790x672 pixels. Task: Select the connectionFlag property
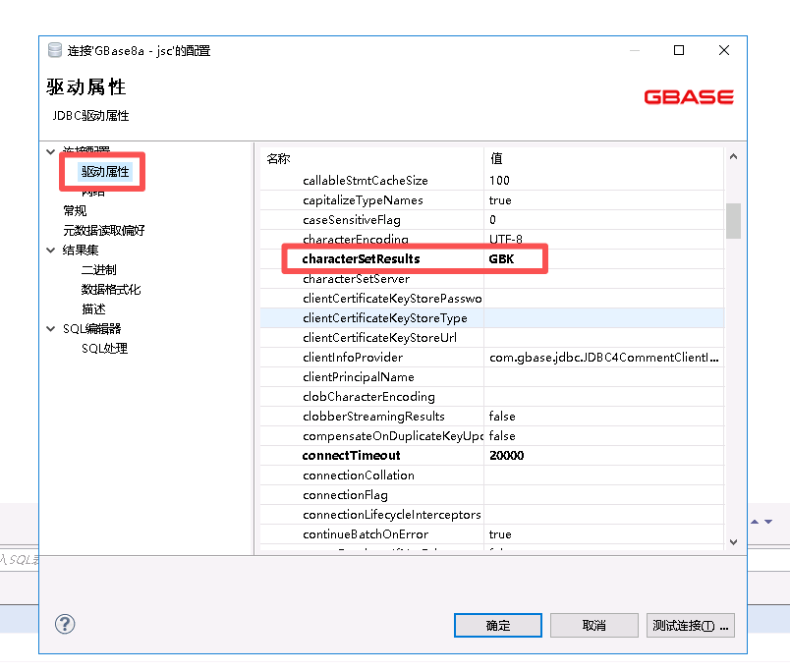click(345, 495)
